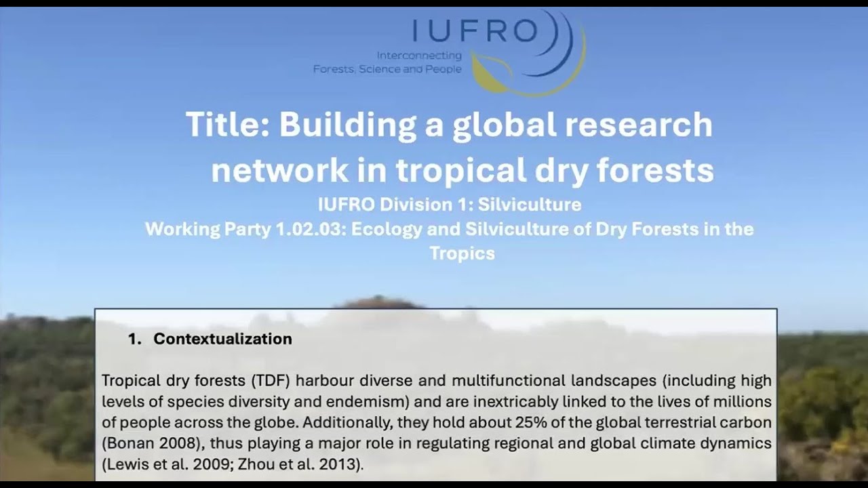Click the 'of people across the globe' line
The width and height of the screenshot is (868, 488).
437,423
